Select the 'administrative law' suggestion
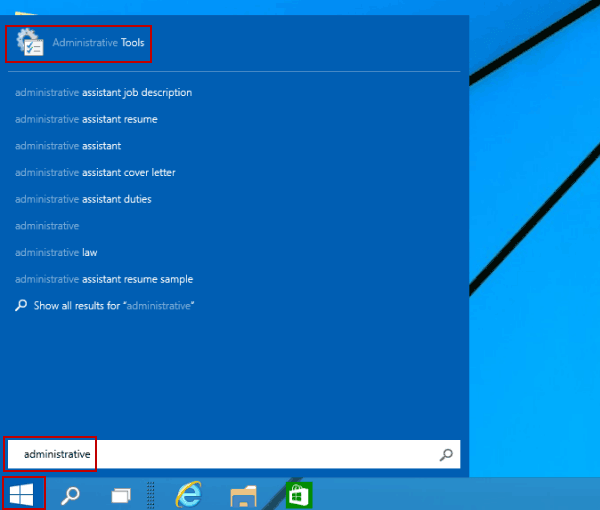The height and width of the screenshot is (510, 600). [x=56, y=253]
